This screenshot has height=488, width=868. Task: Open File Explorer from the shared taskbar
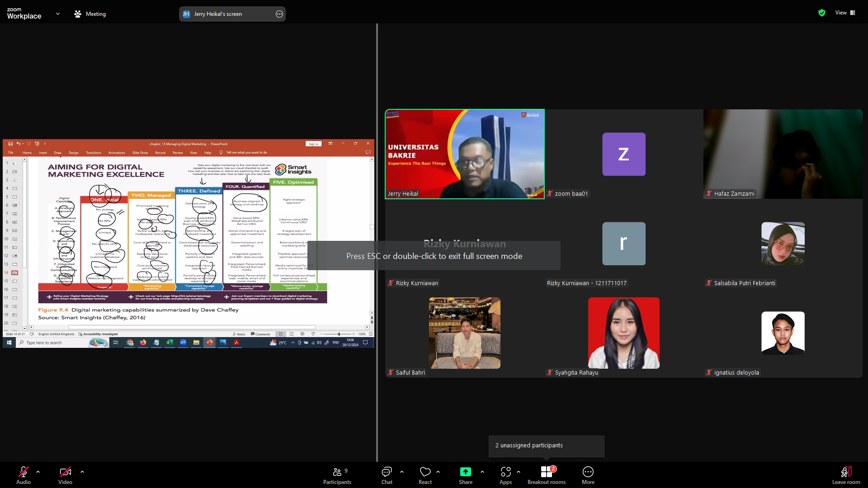click(x=196, y=343)
